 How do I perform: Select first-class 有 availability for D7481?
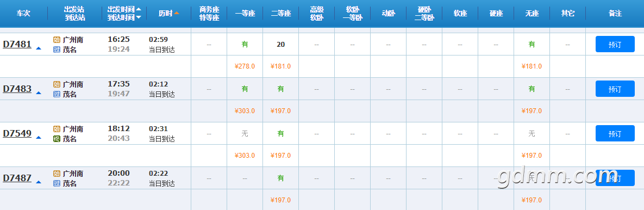[245, 44]
